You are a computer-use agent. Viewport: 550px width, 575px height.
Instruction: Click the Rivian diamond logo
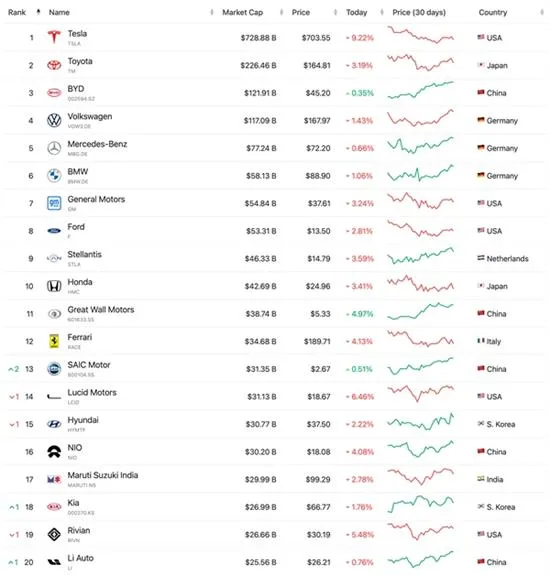click(54, 535)
